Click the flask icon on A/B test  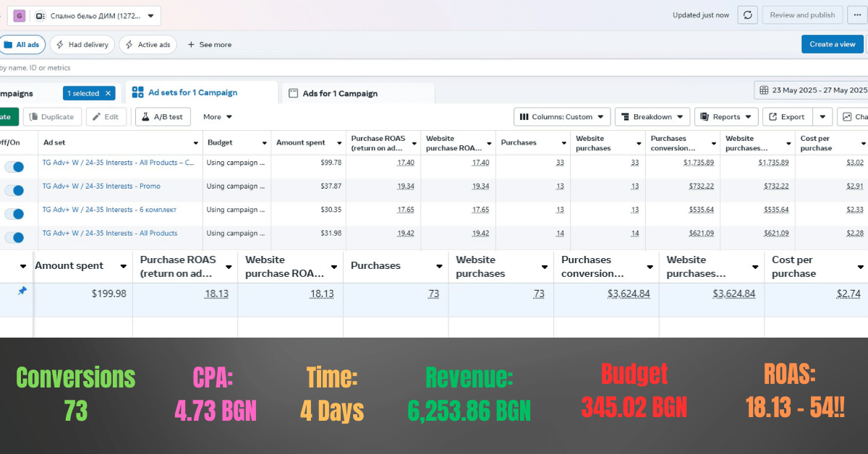point(145,116)
